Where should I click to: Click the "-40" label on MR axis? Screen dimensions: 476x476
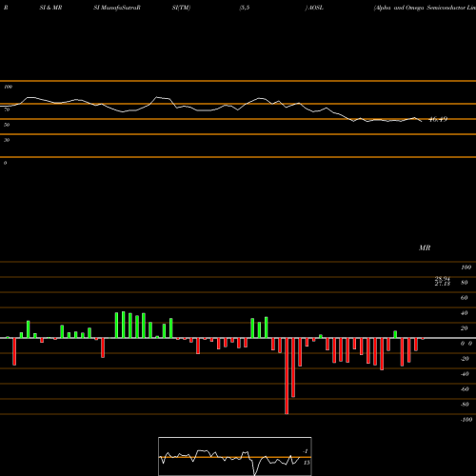pyautogui.click(x=465, y=374)
